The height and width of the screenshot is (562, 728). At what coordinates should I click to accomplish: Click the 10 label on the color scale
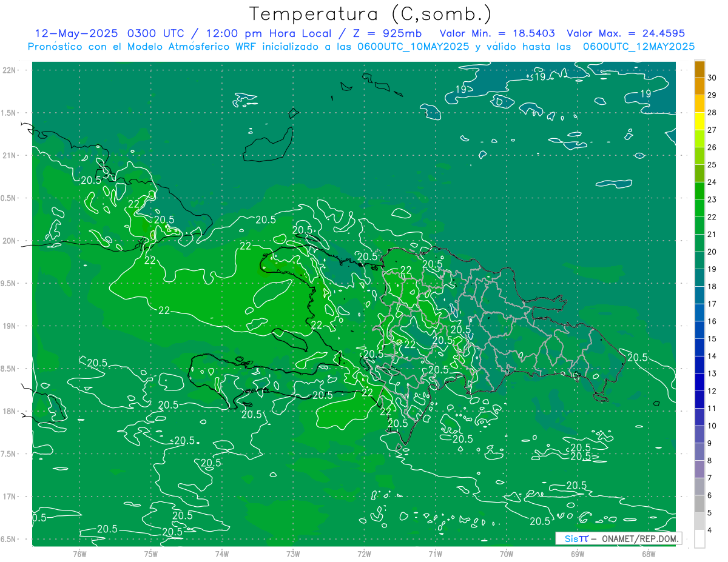(712, 426)
